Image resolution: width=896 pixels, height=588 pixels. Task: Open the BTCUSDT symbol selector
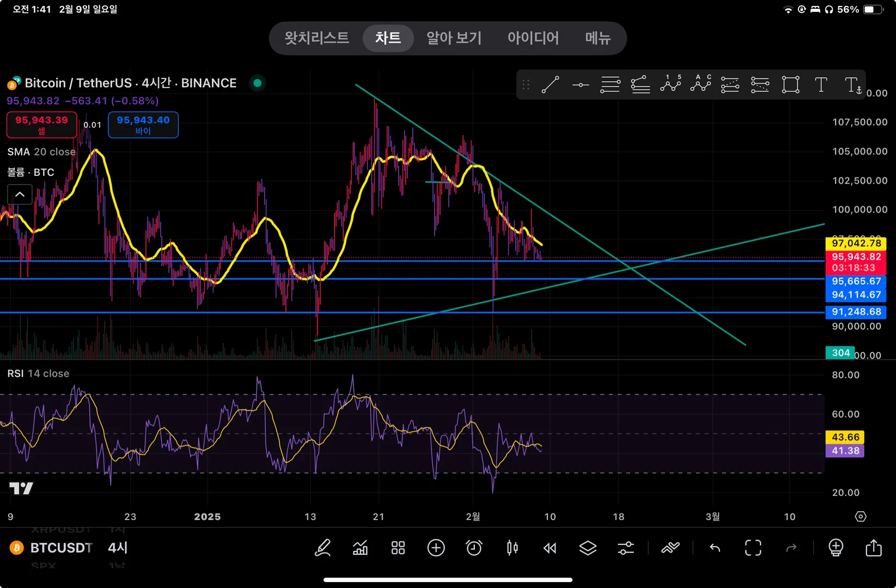pyautogui.click(x=61, y=548)
